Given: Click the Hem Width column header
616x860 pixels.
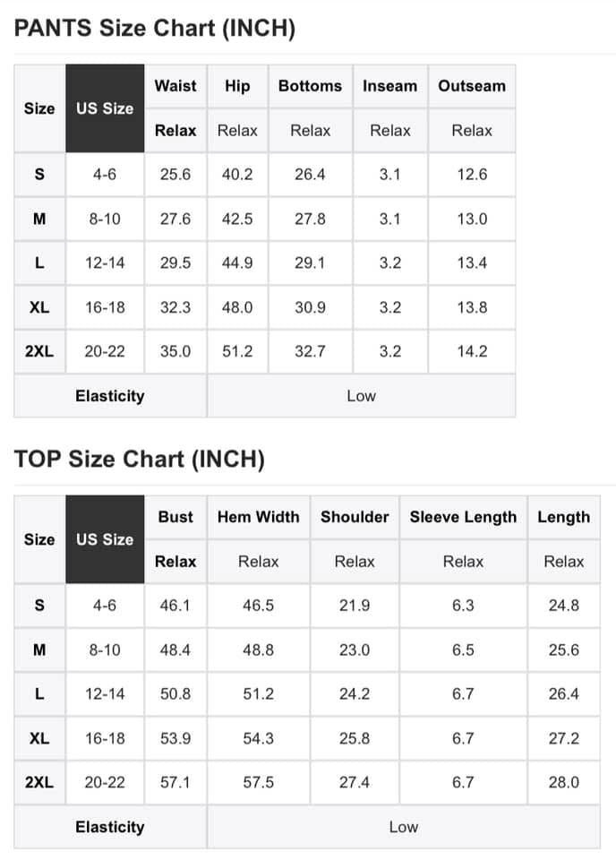Looking at the screenshot, I should tap(258, 517).
